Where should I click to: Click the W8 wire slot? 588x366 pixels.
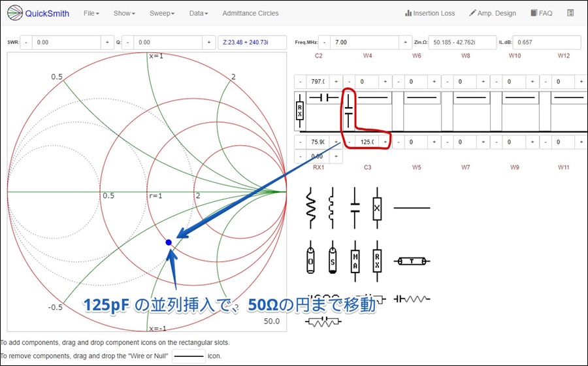coord(471,98)
